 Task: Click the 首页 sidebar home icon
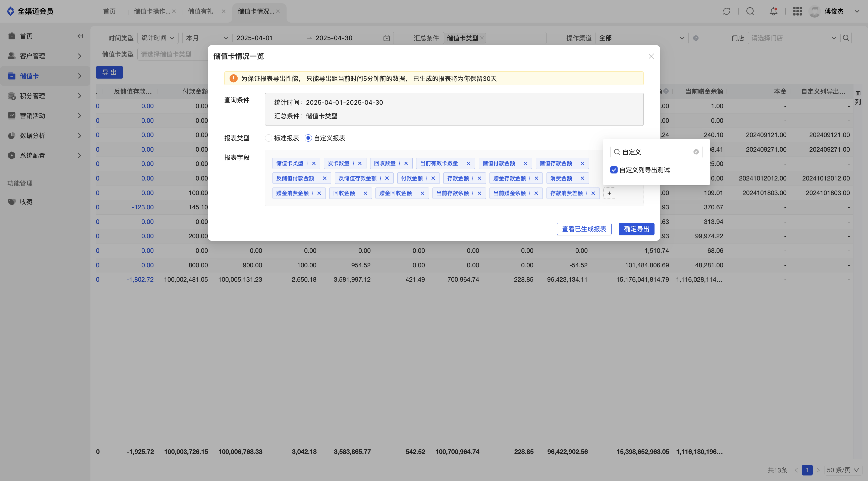(x=12, y=36)
